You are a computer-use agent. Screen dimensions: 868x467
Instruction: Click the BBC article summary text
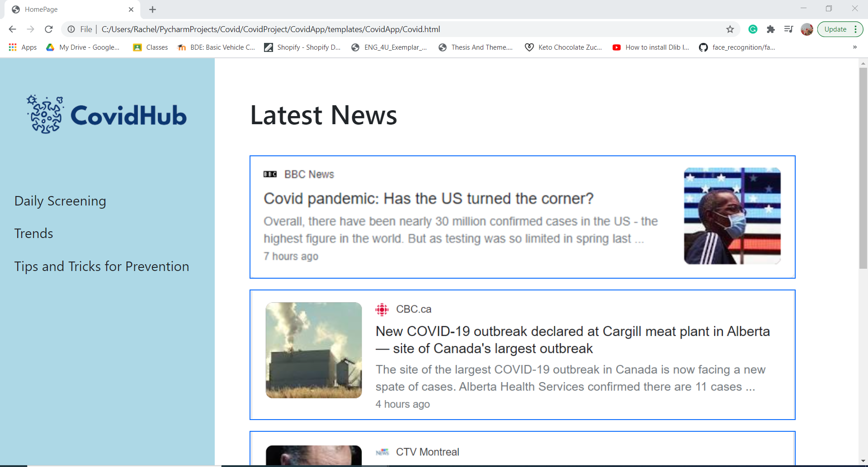pos(461,230)
